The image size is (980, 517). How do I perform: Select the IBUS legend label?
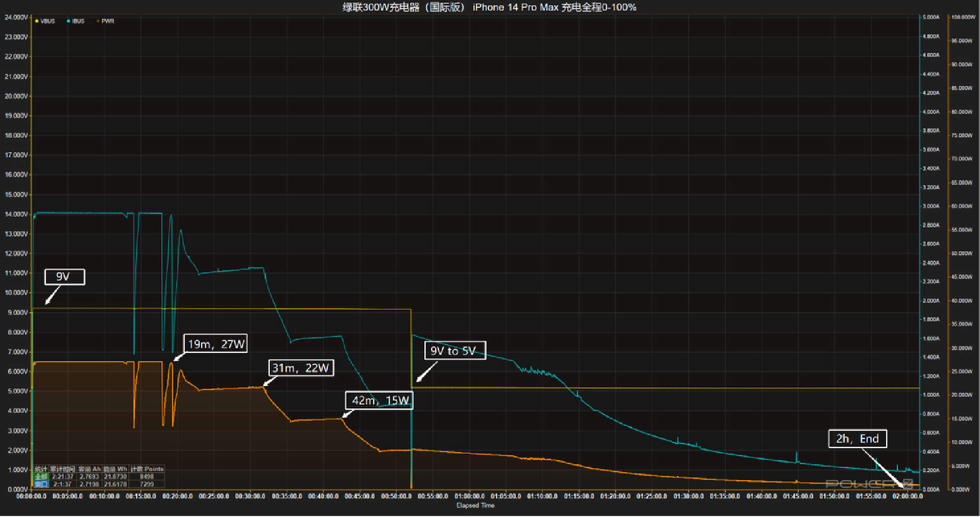(78, 21)
